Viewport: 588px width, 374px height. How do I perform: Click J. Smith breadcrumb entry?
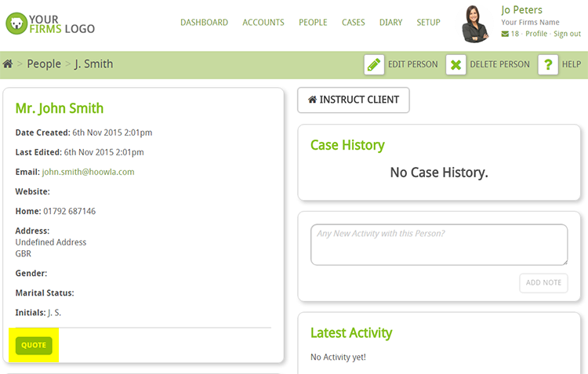point(93,64)
